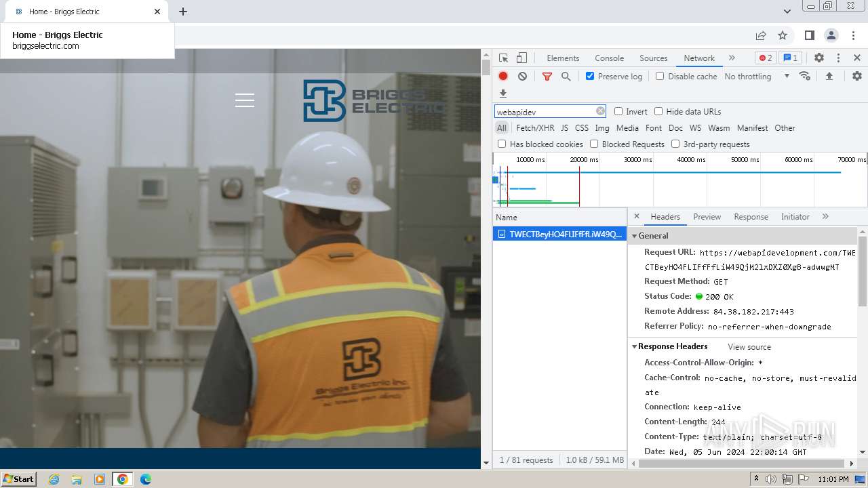Screen dimensions: 868x488
Task: Check Blocked Requests checkbox
Action: click(594, 144)
